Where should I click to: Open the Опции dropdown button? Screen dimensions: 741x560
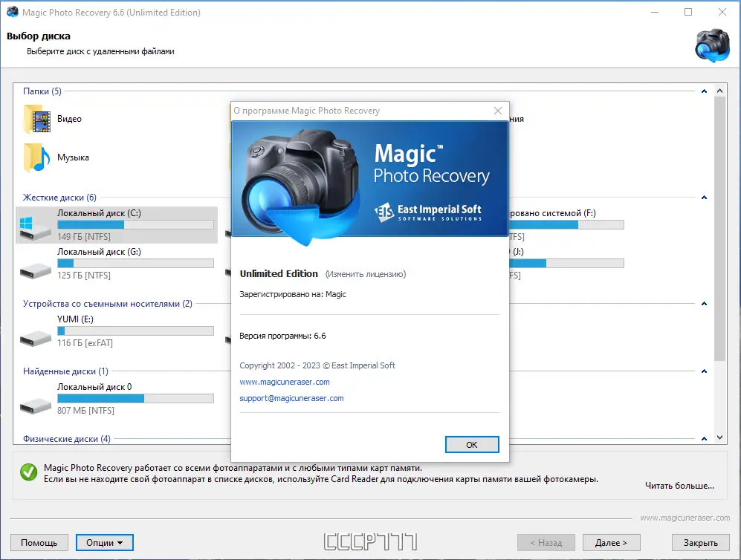coord(105,542)
